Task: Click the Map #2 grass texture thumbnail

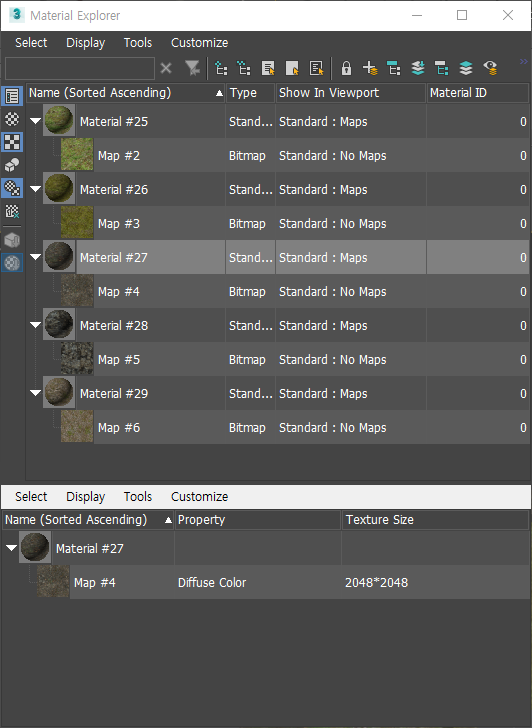Action: [77, 154]
